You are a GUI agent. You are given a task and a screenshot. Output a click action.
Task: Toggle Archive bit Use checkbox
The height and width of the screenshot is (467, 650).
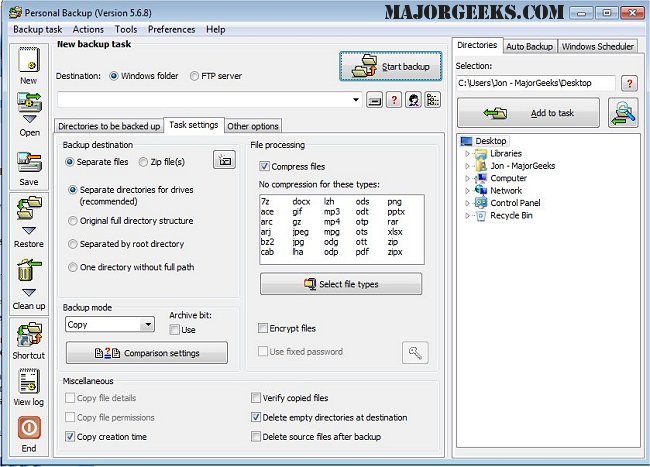coord(175,330)
